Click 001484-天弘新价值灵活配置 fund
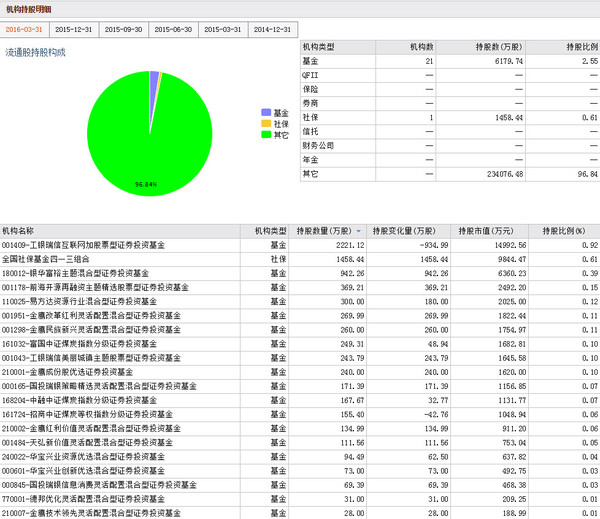 [87, 443]
